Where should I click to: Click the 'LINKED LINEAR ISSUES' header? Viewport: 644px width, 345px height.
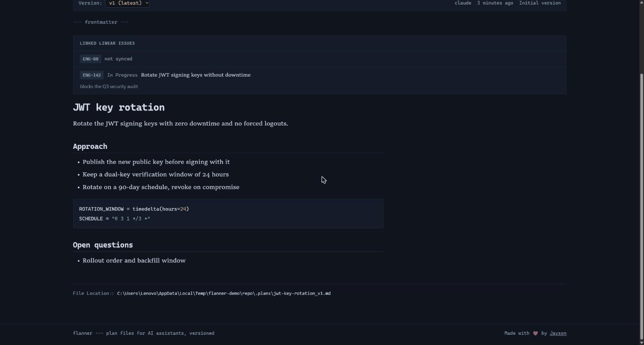pyautogui.click(x=107, y=43)
